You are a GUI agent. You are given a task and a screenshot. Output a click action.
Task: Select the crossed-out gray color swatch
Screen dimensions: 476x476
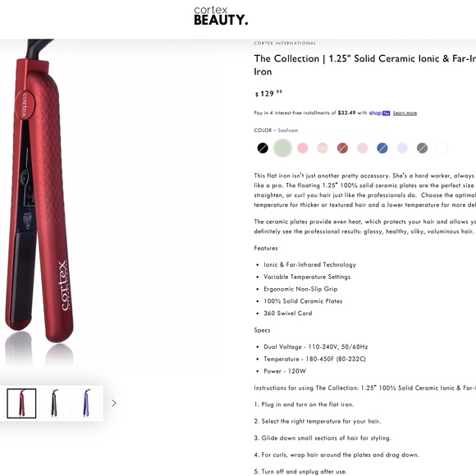point(422,149)
